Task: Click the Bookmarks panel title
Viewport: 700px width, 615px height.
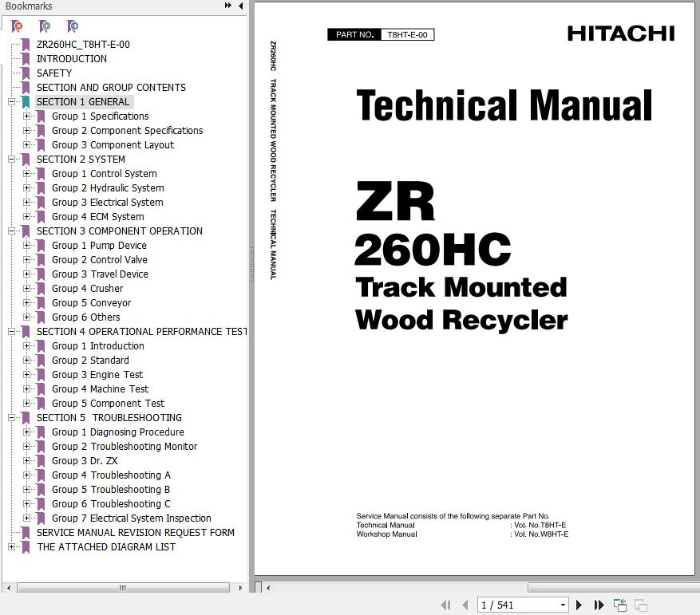Action: pyautogui.click(x=29, y=6)
